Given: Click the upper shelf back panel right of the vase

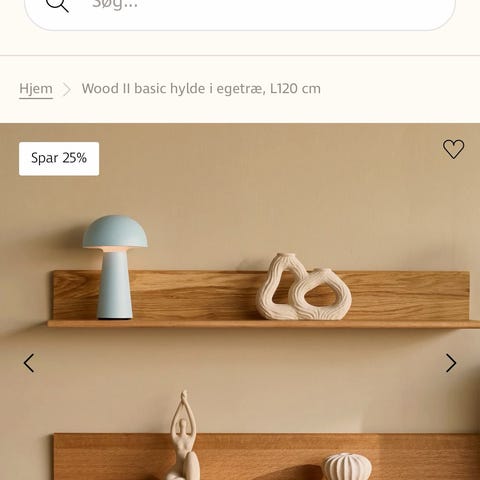Looking at the screenshot, I should pyautogui.click(x=410, y=295).
